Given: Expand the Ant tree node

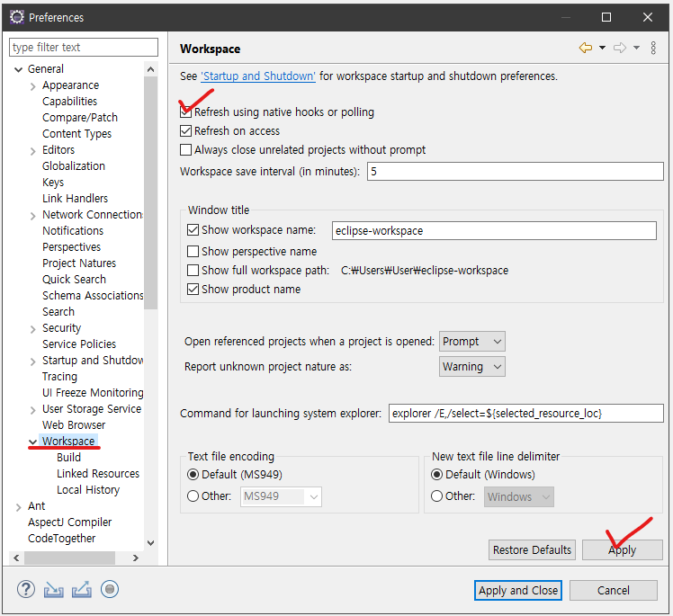Looking at the screenshot, I should (x=18, y=507).
